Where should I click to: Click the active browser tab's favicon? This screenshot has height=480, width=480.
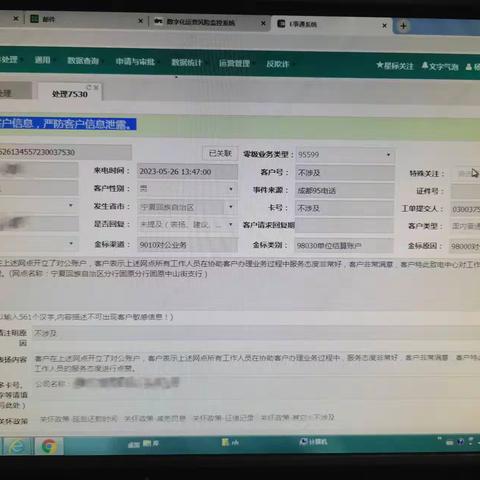coord(281,23)
